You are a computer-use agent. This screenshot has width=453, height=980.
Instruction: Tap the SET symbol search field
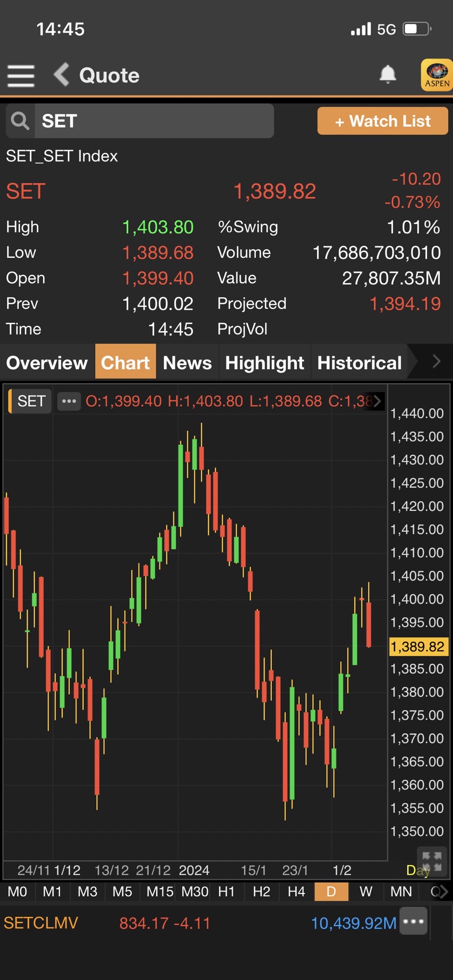click(154, 121)
